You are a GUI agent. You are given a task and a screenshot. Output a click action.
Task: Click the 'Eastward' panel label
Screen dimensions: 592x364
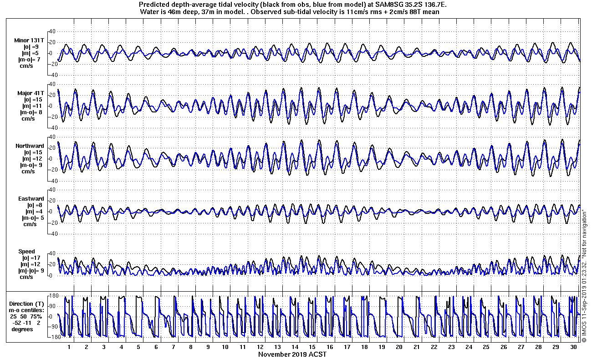31,198
